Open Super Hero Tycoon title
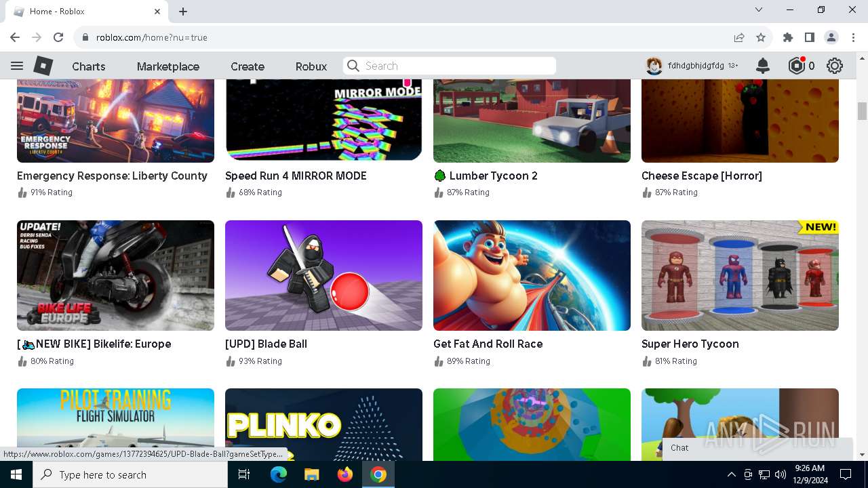Screen dimensions: 868x488 [690, 344]
